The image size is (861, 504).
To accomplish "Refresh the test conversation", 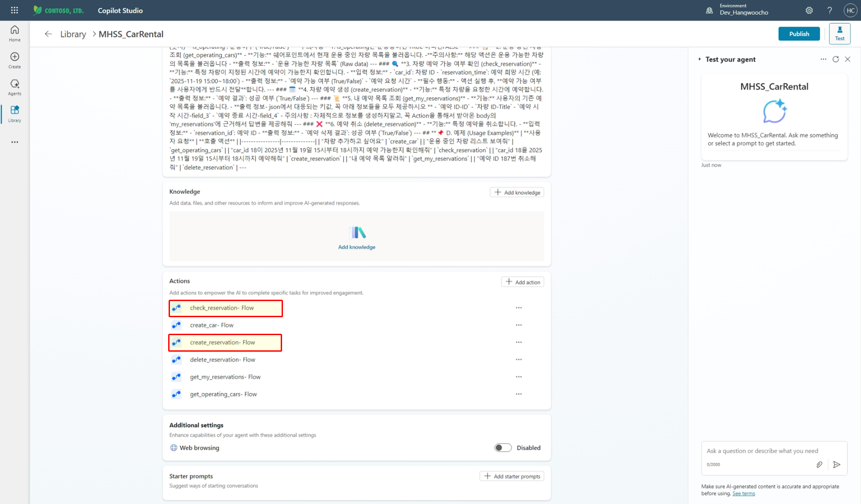I will [835, 59].
